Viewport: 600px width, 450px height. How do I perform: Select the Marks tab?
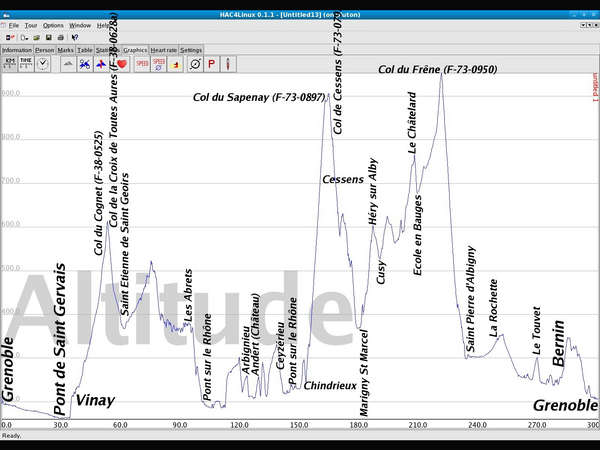point(65,49)
